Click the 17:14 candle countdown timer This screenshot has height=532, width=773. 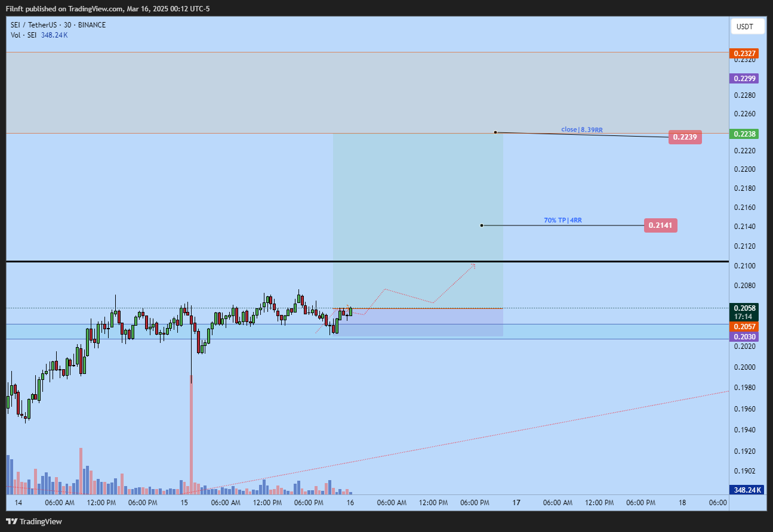(x=744, y=317)
